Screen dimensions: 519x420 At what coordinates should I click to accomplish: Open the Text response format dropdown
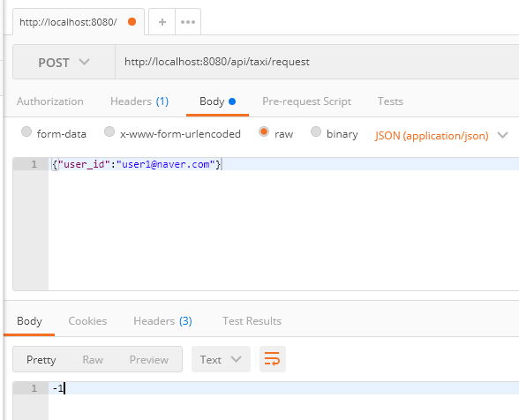(221, 359)
